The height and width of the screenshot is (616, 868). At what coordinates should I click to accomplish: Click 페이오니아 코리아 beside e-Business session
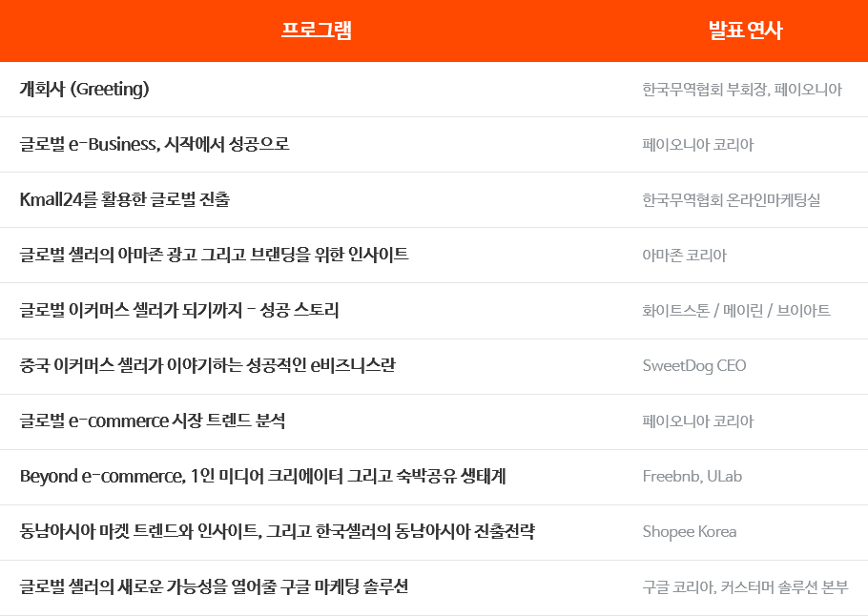point(698,144)
